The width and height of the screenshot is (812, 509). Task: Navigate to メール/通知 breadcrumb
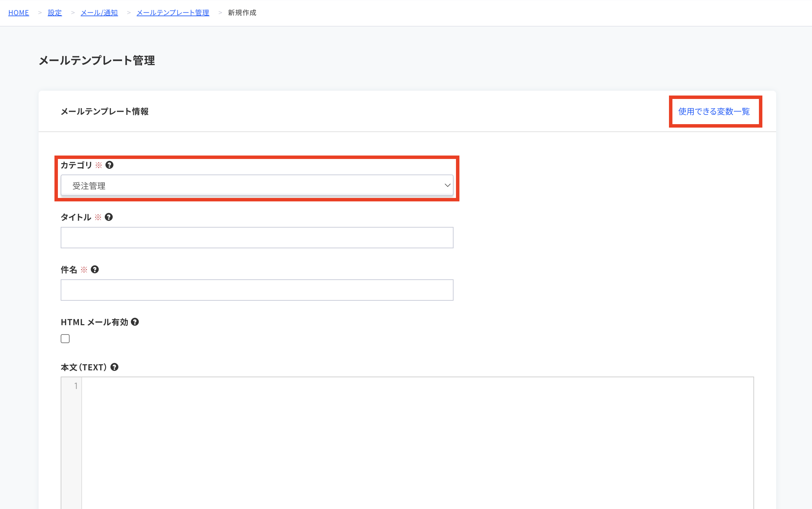99,13
